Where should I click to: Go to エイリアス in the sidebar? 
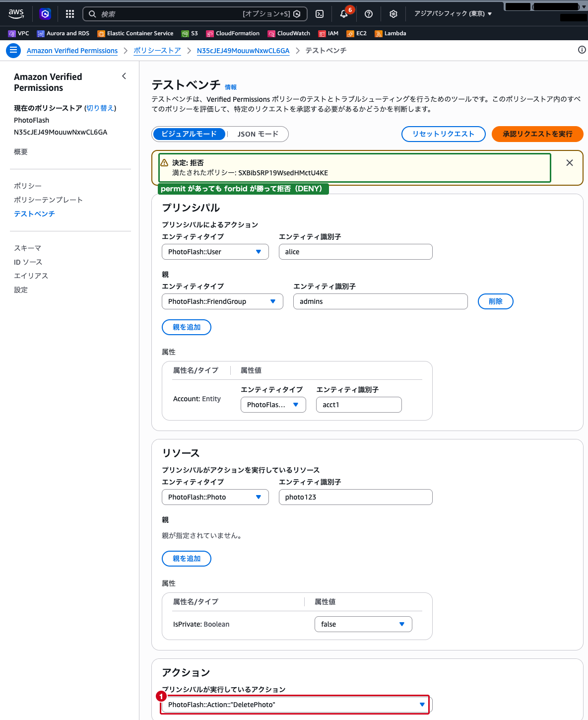(31, 276)
